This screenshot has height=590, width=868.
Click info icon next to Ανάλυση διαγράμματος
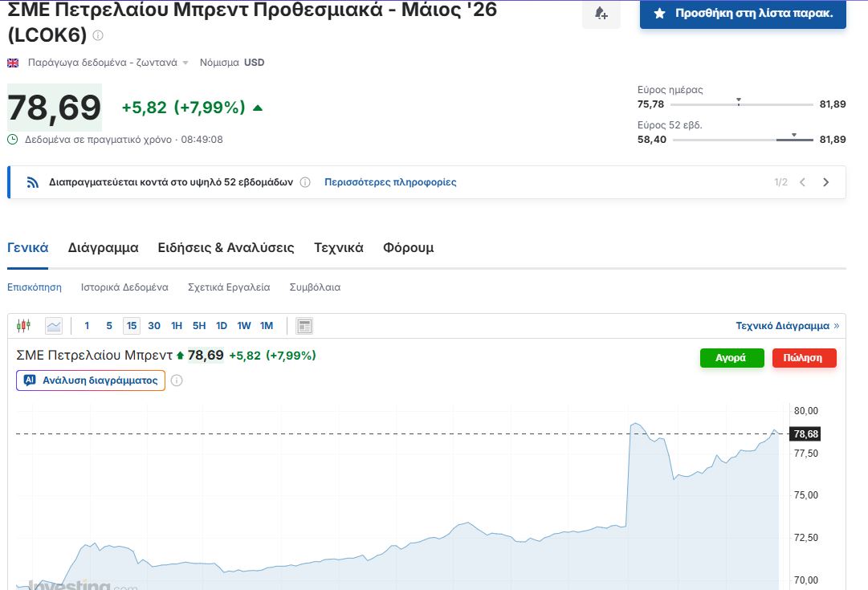pos(177,380)
